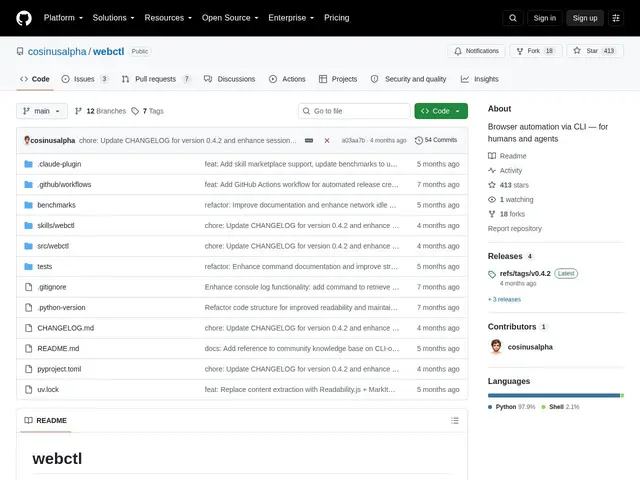
Task: Click Report repository
Action: coord(515,229)
